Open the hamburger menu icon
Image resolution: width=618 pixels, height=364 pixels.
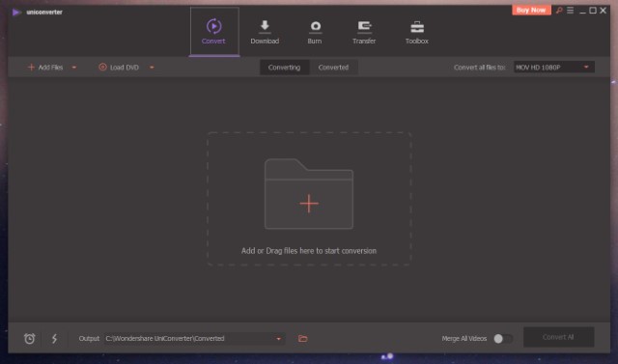click(x=570, y=11)
